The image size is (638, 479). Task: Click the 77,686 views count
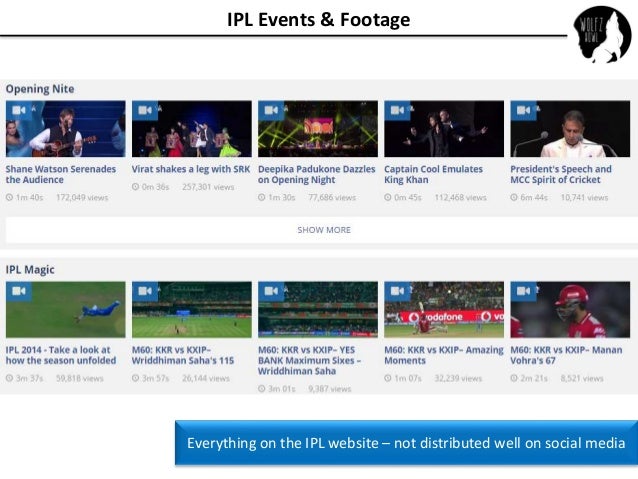coord(332,197)
